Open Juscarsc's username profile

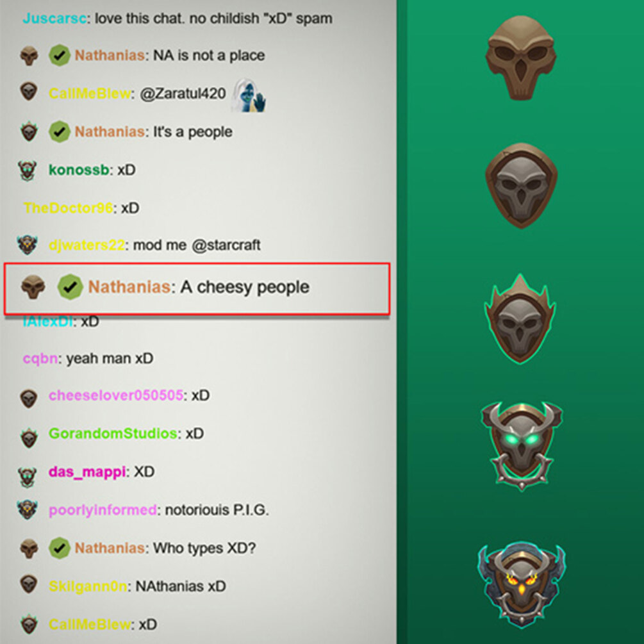coord(54,19)
